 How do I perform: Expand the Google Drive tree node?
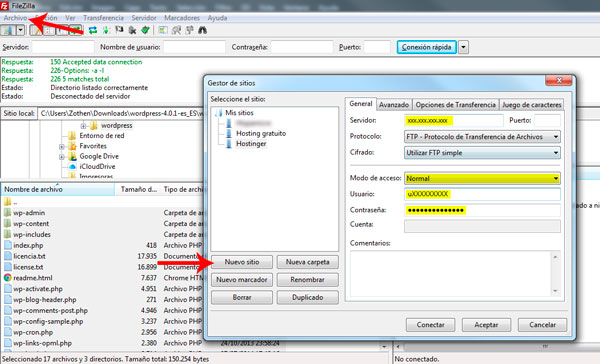pyautogui.click(x=62, y=157)
